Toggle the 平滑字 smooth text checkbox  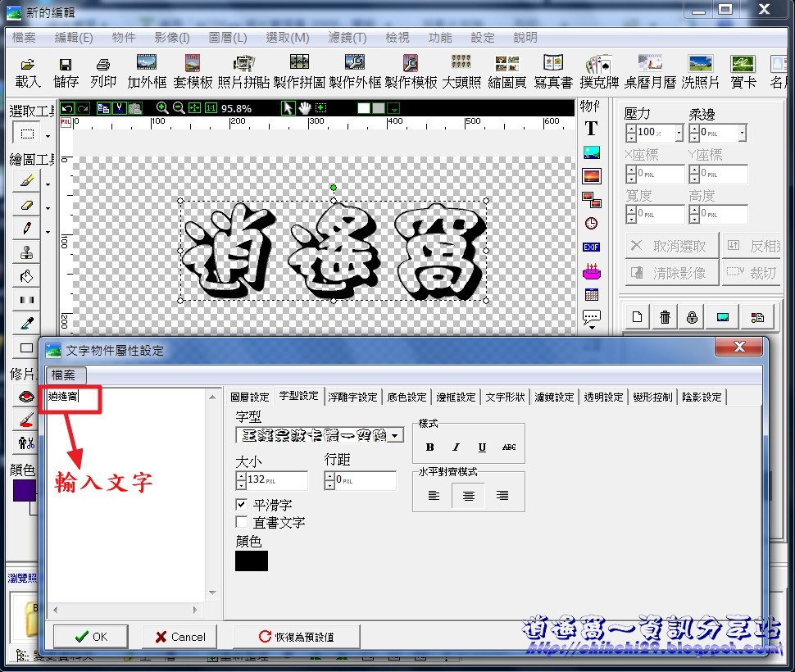(242, 505)
